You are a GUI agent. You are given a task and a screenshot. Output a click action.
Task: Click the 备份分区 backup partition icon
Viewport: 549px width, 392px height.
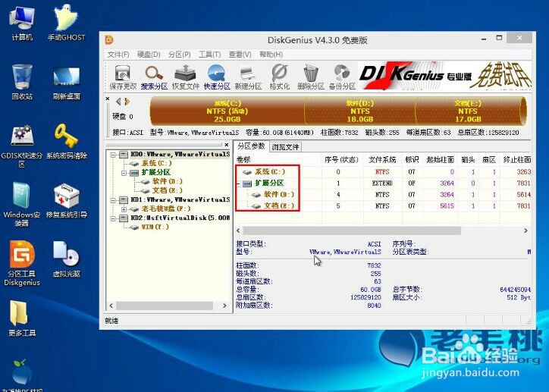[x=342, y=77]
